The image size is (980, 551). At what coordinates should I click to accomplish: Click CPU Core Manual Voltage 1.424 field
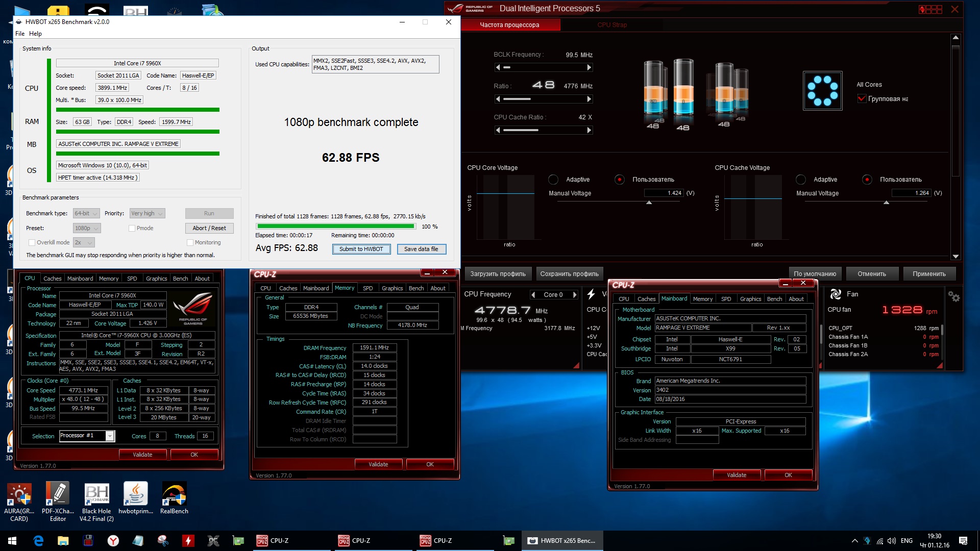click(664, 193)
